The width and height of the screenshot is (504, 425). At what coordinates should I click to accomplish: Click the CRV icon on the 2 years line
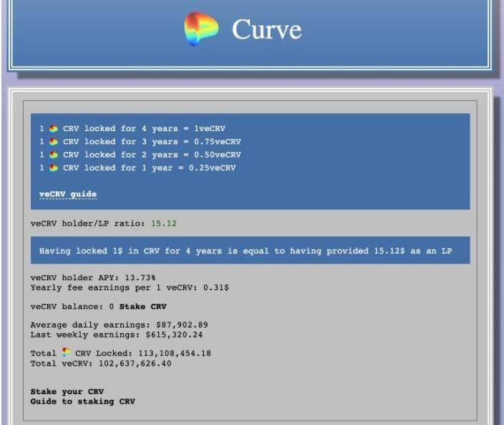pos(54,155)
